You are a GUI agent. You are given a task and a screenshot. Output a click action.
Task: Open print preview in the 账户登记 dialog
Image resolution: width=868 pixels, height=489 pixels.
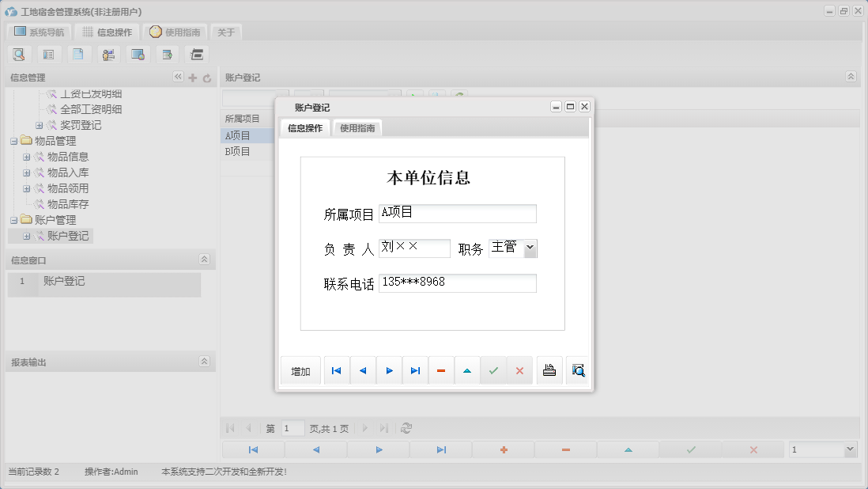tap(577, 370)
